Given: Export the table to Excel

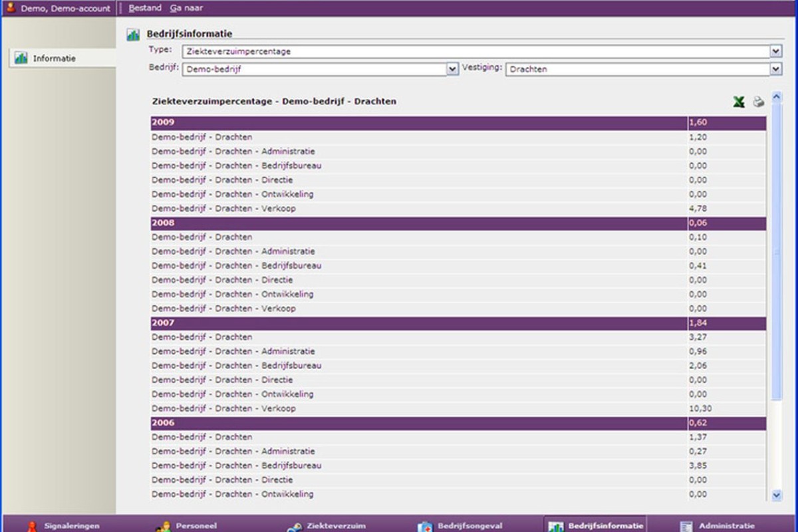Looking at the screenshot, I should (x=738, y=102).
